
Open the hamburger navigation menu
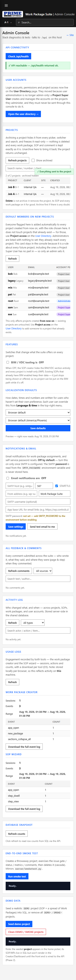[x=6, y=5]
